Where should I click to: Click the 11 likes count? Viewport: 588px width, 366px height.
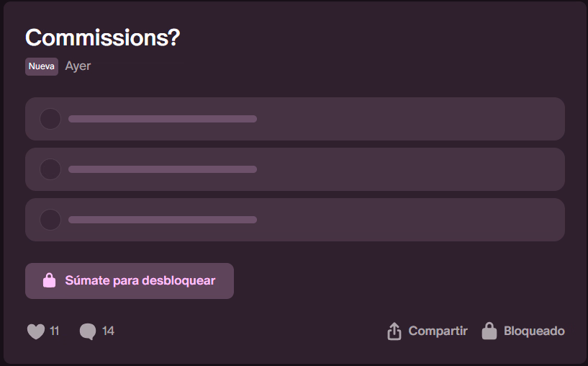click(x=55, y=331)
